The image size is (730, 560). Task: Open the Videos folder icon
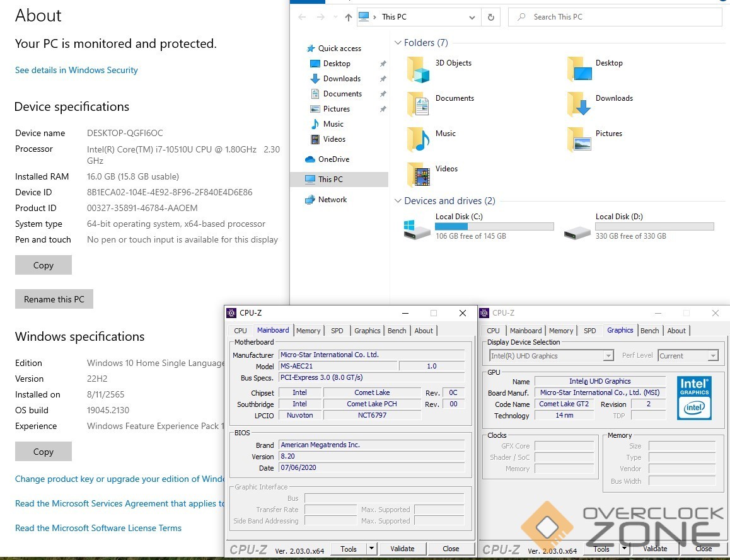[x=418, y=174]
